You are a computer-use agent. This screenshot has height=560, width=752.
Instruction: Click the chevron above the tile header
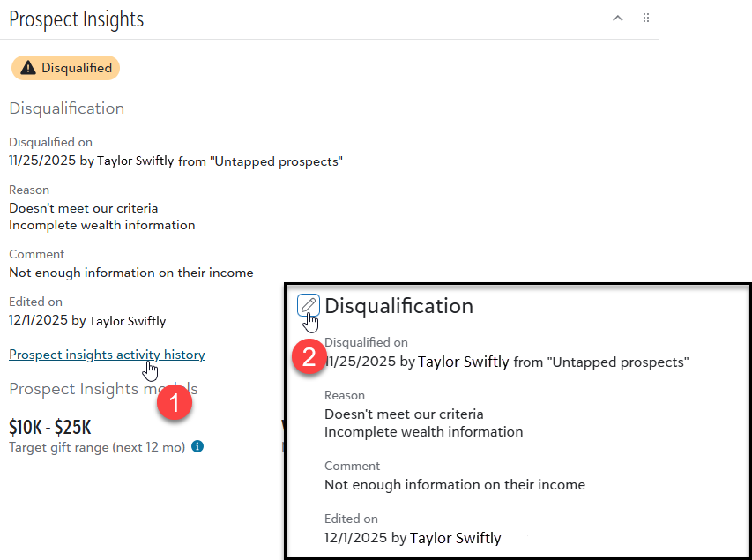pos(617,17)
